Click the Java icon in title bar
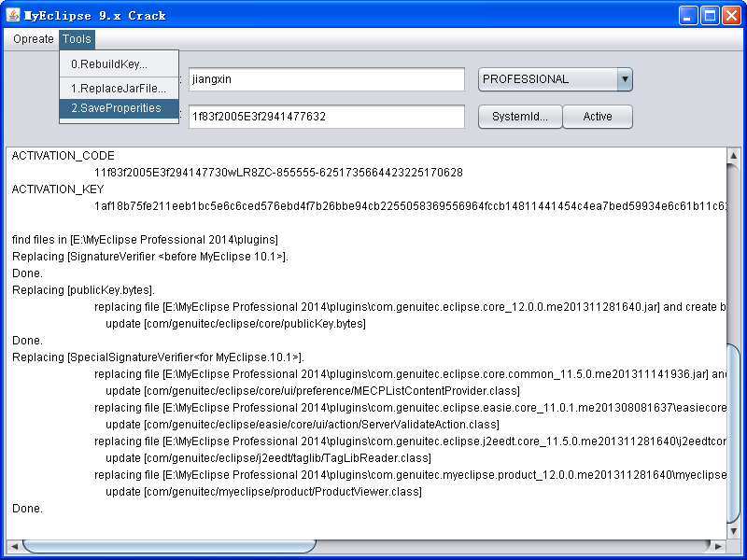 pyautogui.click(x=13, y=15)
